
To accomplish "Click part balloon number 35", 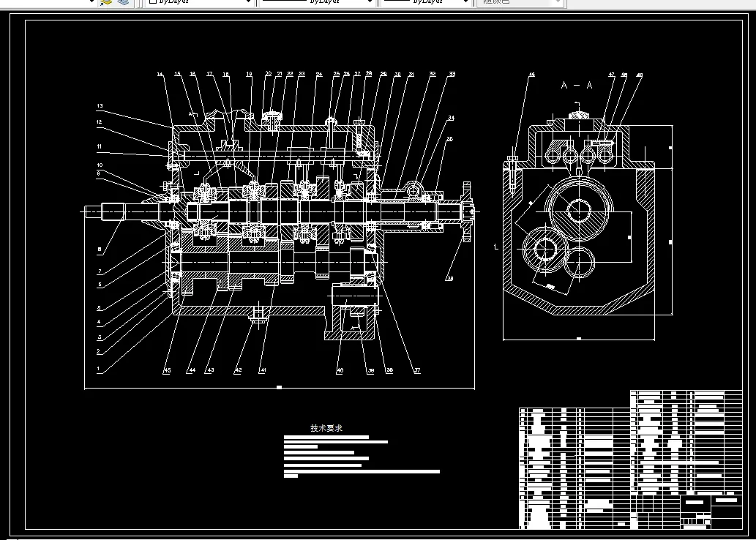I will [450, 139].
